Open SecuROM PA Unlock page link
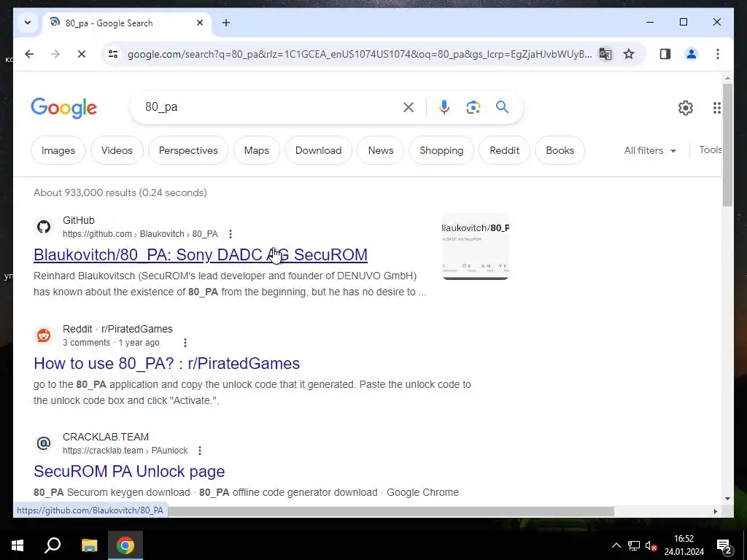Image resolution: width=747 pixels, height=560 pixels. point(129,472)
